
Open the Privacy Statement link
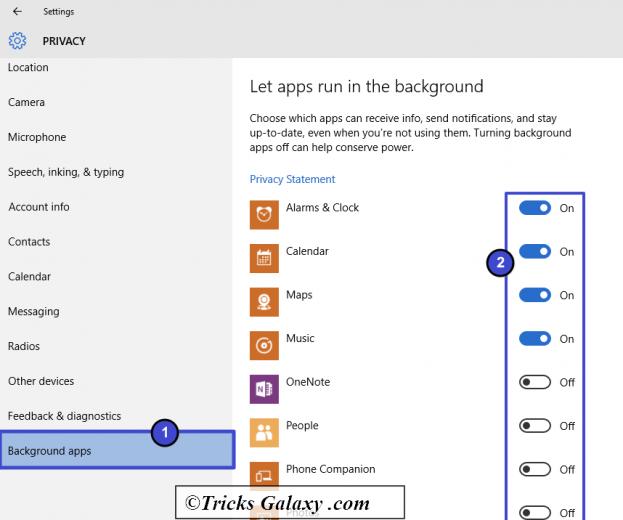(292, 179)
